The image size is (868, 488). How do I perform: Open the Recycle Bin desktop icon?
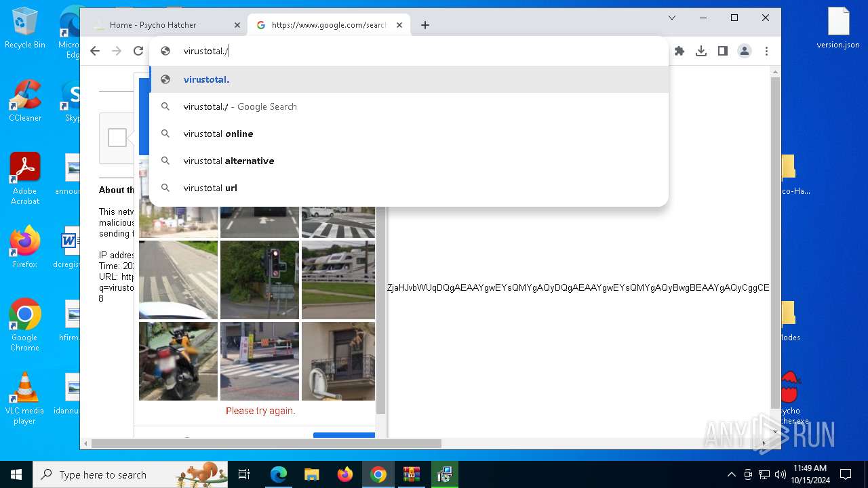point(25,28)
